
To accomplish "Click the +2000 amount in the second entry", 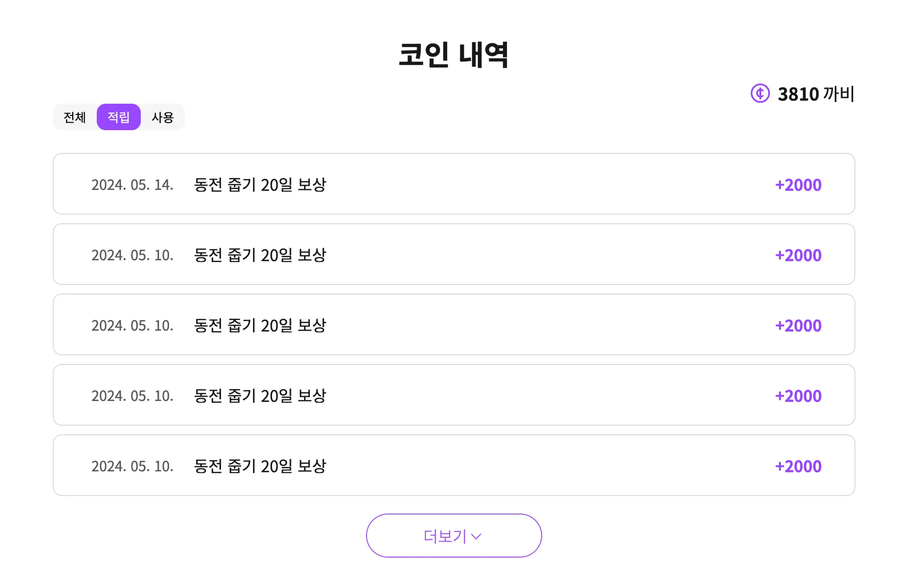I will 798,255.
